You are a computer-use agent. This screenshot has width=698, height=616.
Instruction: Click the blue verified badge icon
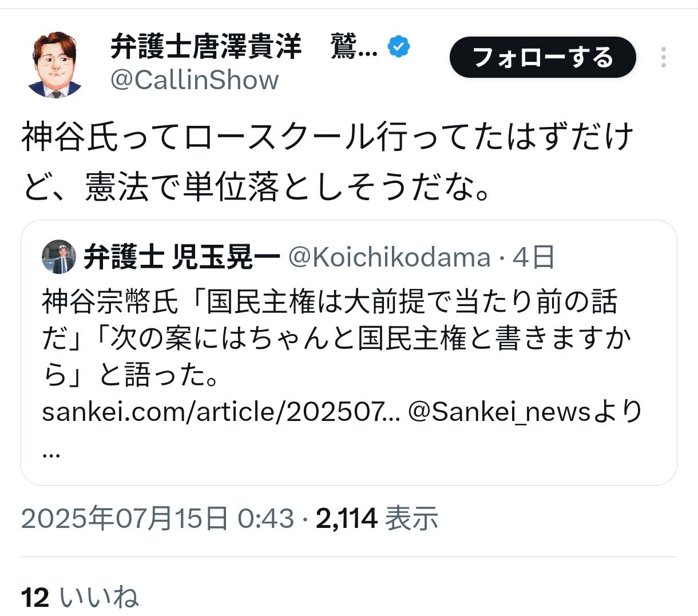click(399, 47)
